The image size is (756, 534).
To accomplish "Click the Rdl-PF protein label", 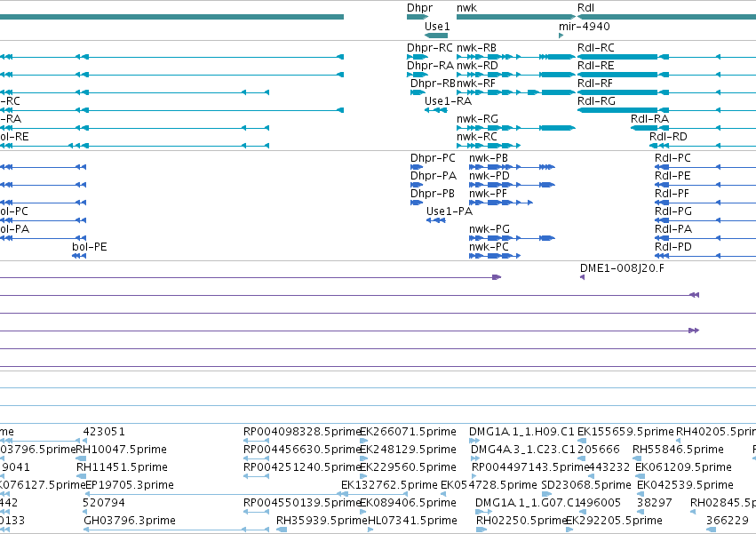I will pyautogui.click(x=672, y=194).
